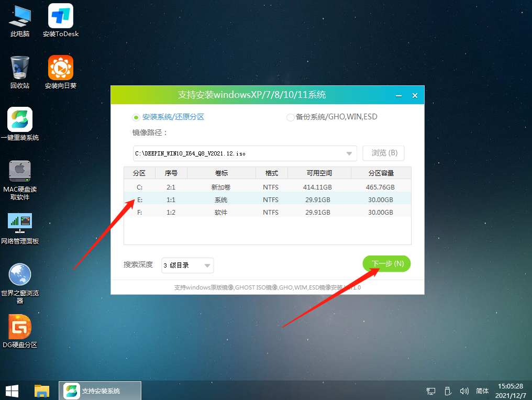Open 一键重装系统 tool

(19, 119)
